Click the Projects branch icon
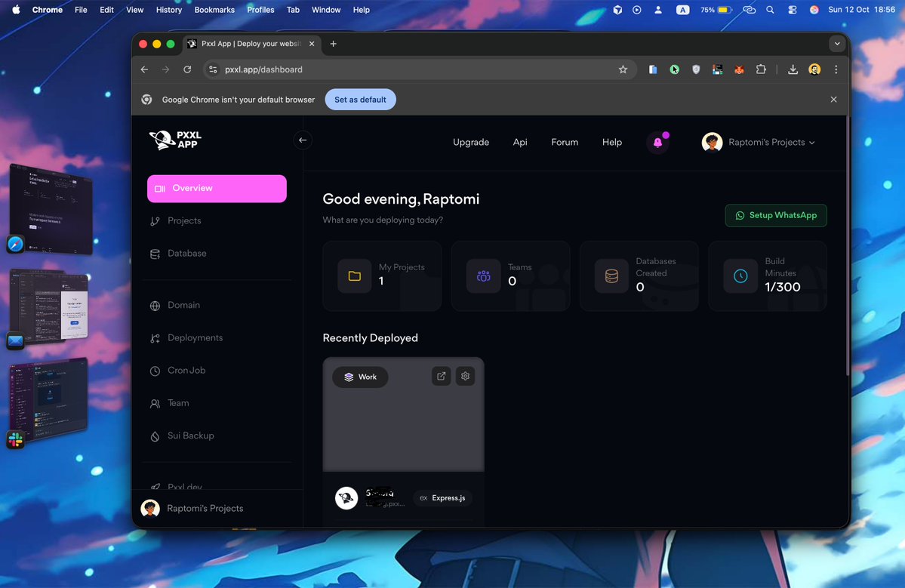The image size is (905, 588). click(x=155, y=222)
